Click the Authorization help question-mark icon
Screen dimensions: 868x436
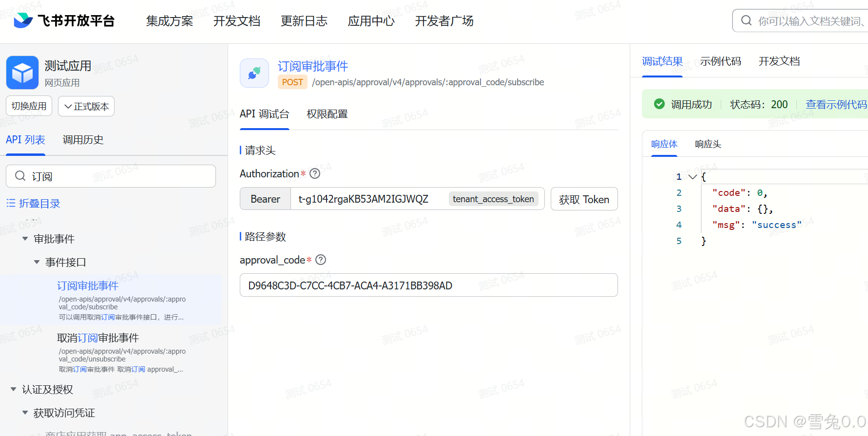pyautogui.click(x=315, y=173)
